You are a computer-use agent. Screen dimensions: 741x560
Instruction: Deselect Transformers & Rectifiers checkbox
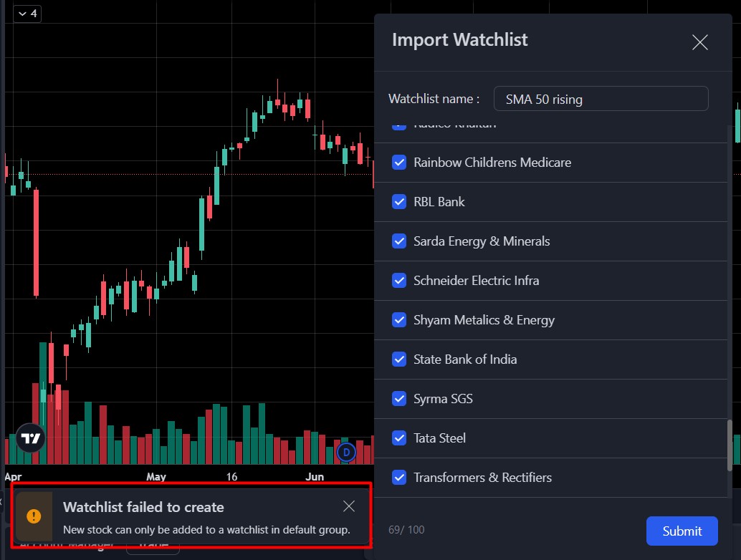pos(400,478)
